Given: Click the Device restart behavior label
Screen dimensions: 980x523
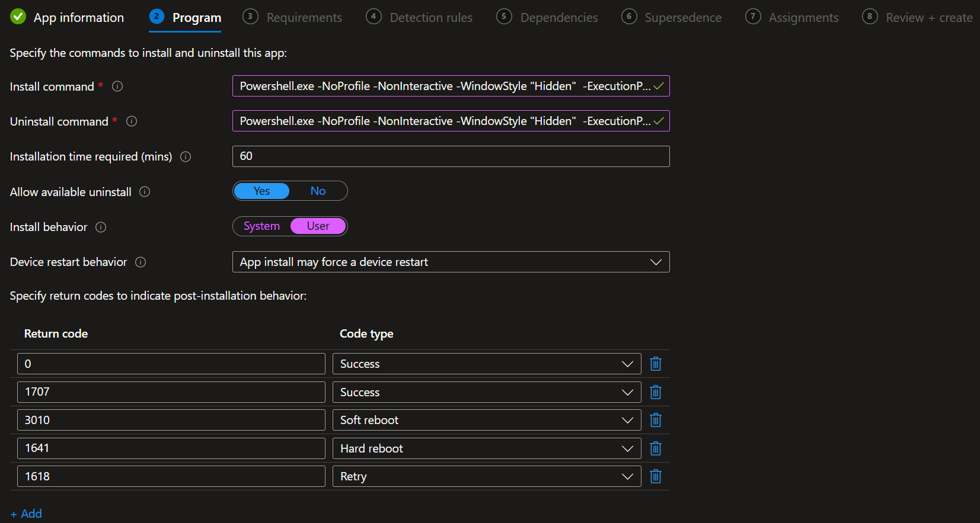Looking at the screenshot, I should [x=69, y=262].
